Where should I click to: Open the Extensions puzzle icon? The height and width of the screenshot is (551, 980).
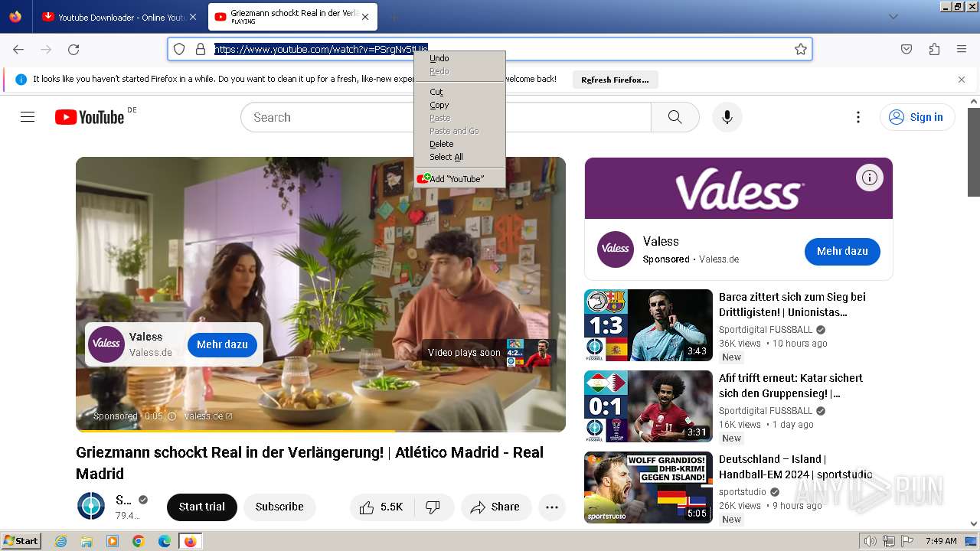coord(934,49)
